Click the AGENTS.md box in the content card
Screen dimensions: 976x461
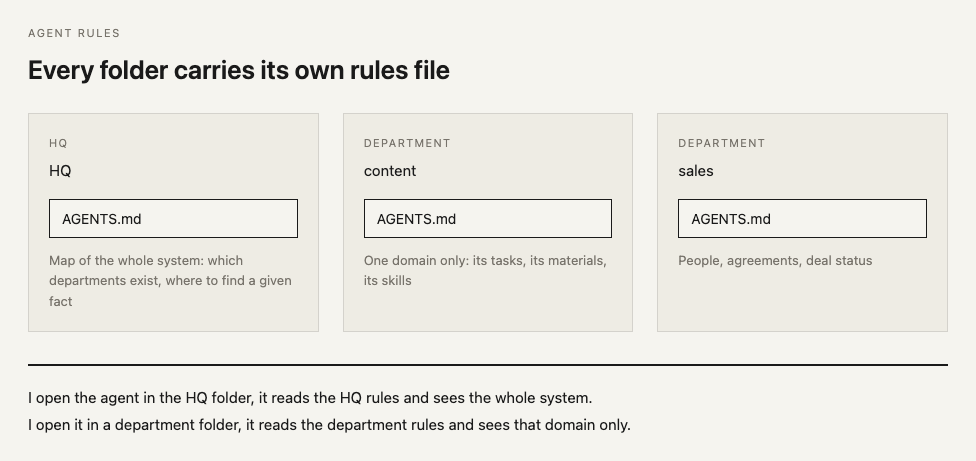tap(487, 218)
